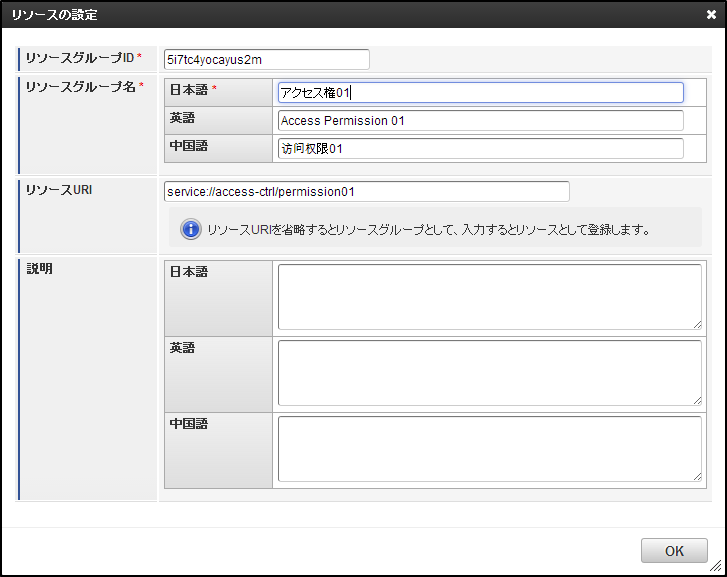Focus the リソースURI text field
This screenshot has width=727, height=577.
pos(366,191)
